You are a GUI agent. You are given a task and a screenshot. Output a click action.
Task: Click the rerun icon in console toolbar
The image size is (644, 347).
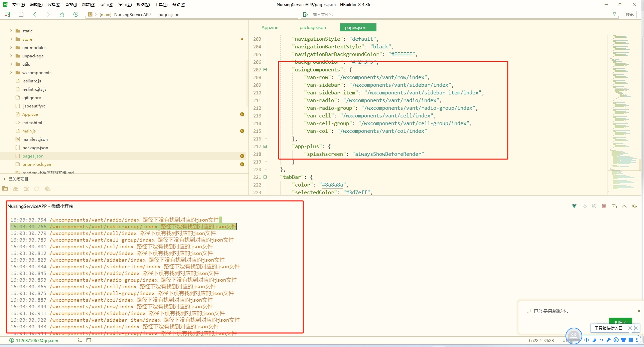point(594,206)
